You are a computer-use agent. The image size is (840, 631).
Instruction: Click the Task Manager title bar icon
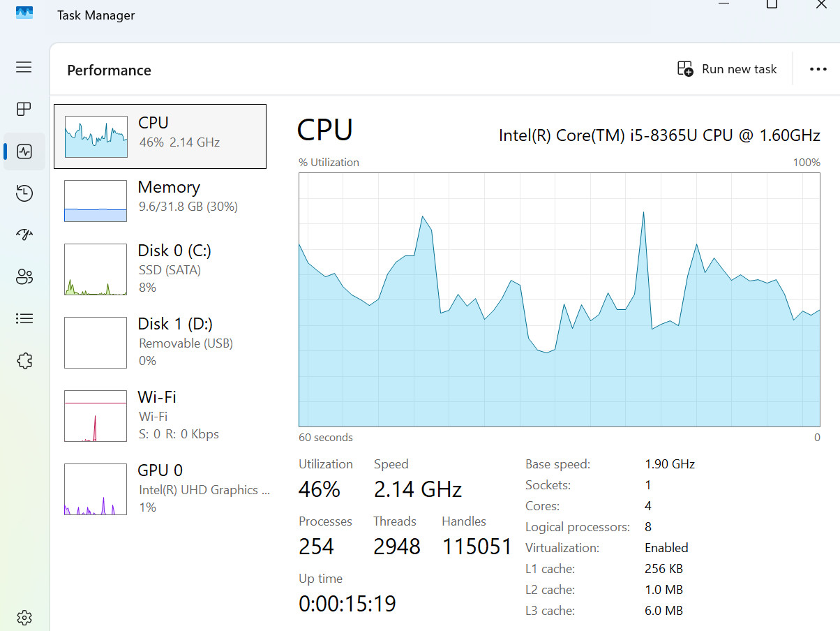pyautogui.click(x=24, y=14)
